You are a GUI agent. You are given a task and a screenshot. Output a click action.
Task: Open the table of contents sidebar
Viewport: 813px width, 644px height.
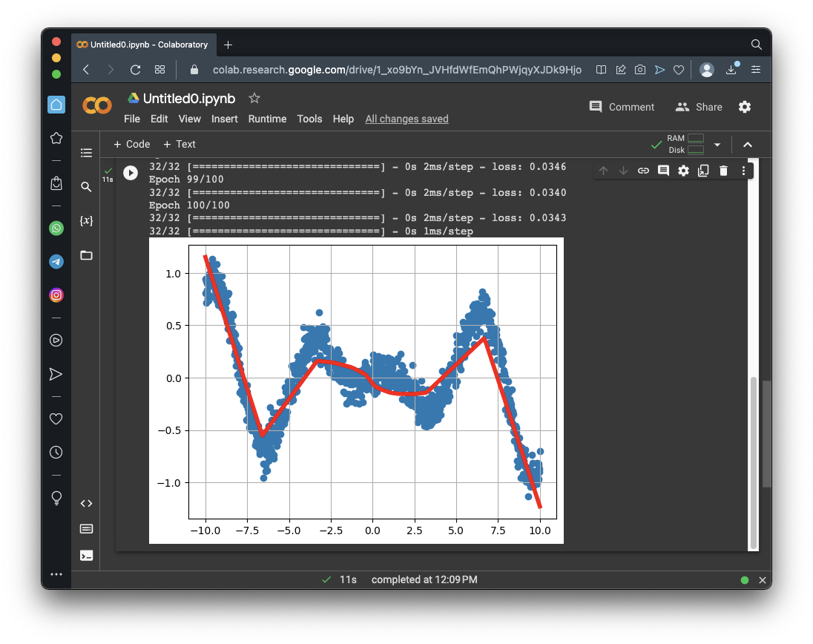[86, 153]
